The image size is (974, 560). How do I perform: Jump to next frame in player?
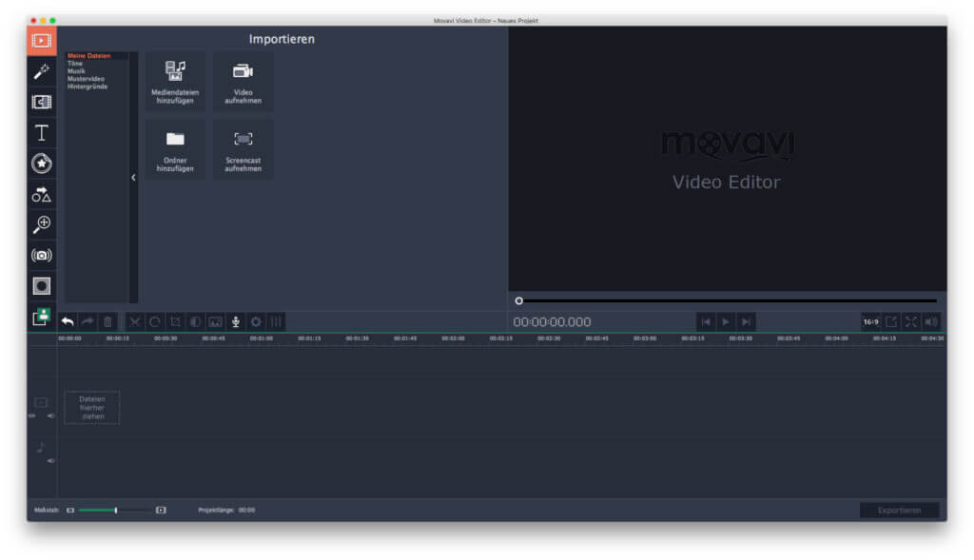(x=746, y=321)
